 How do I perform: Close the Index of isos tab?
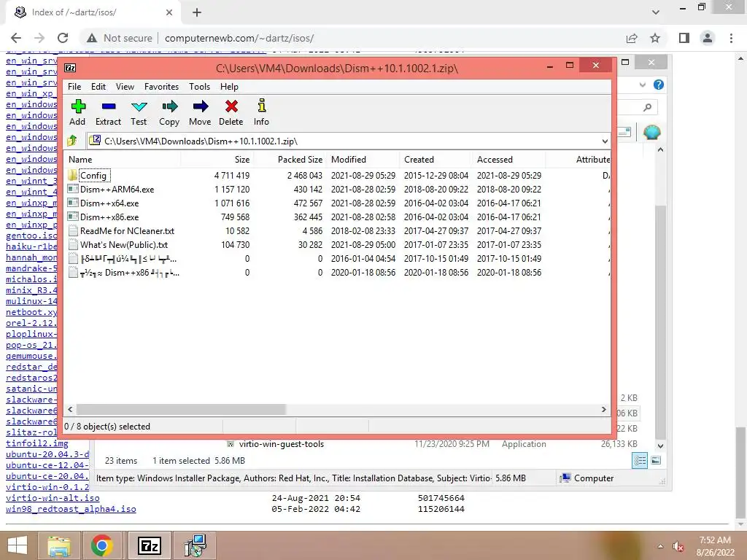click(x=169, y=12)
